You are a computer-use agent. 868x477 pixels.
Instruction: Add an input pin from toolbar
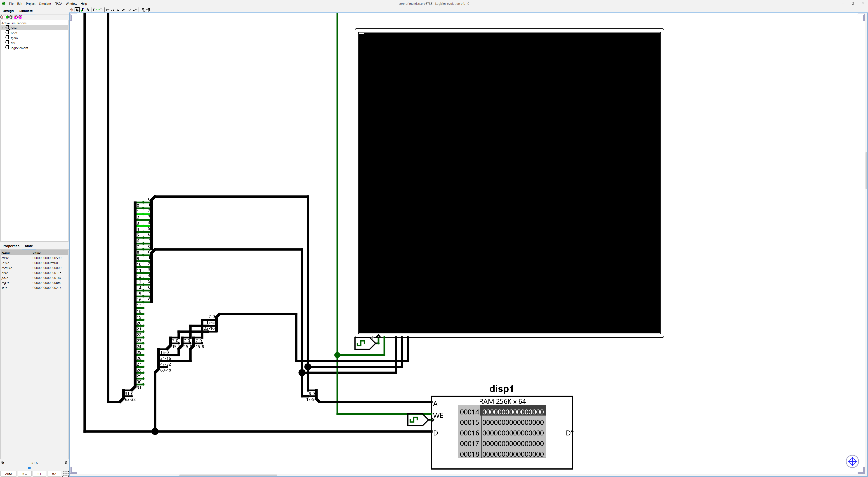pos(95,10)
